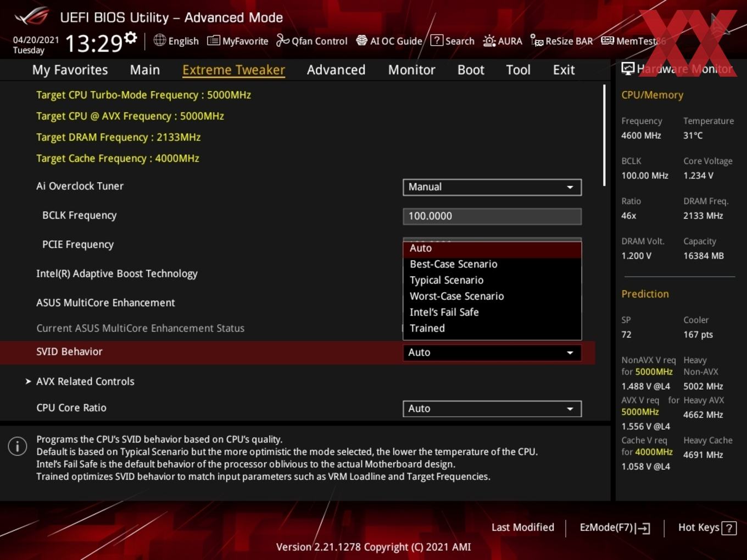The width and height of the screenshot is (747, 560).
Task: Open Hot Keys question mark icon
Action: click(729, 528)
